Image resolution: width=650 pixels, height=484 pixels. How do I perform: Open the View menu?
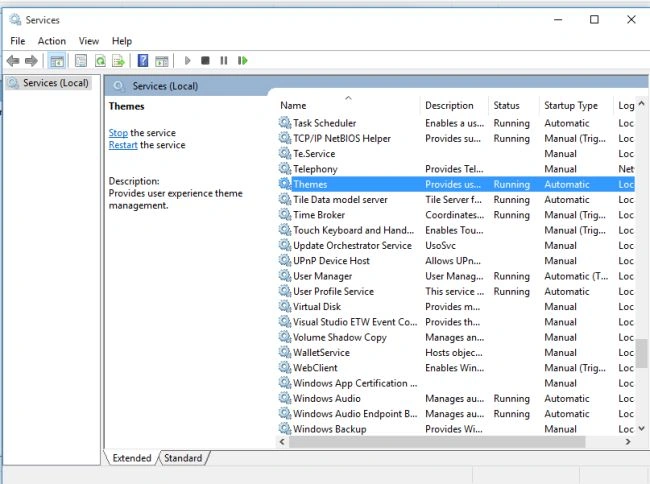89,41
